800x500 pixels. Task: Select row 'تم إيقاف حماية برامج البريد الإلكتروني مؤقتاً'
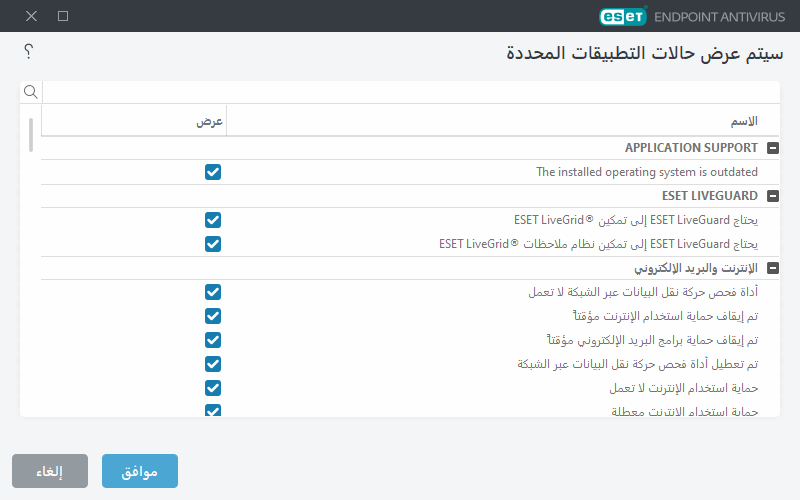pos(410,340)
